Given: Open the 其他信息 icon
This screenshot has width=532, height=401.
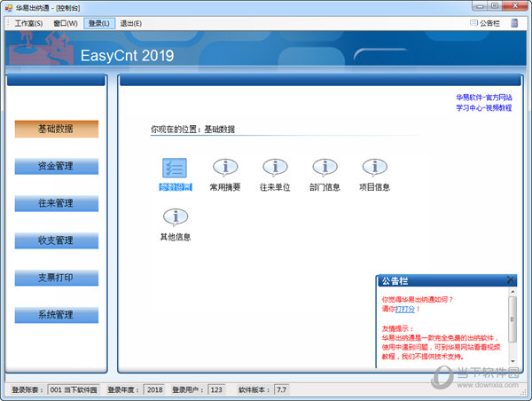Looking at the screenshot, I should click(x=175, y=218).
